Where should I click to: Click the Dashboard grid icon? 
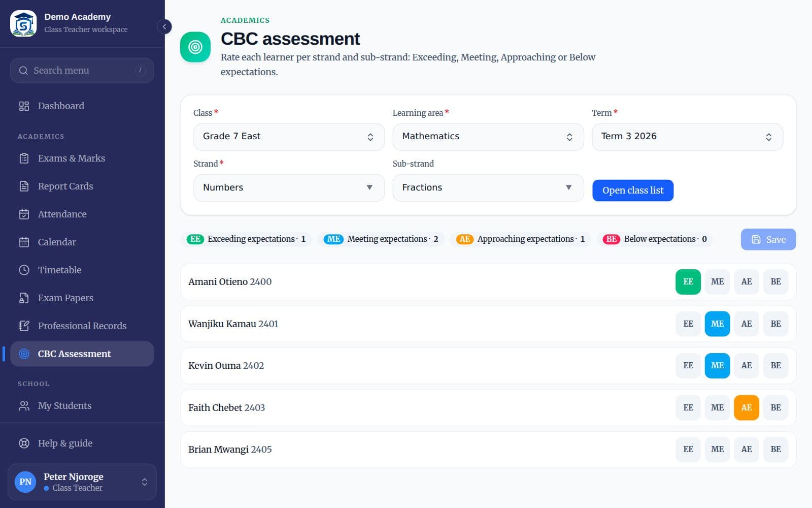click(24, 106)
